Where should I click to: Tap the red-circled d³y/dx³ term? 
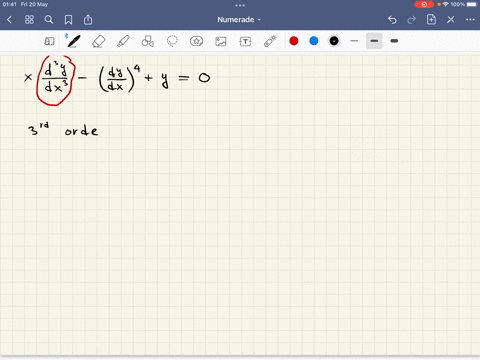click(56, 80)
